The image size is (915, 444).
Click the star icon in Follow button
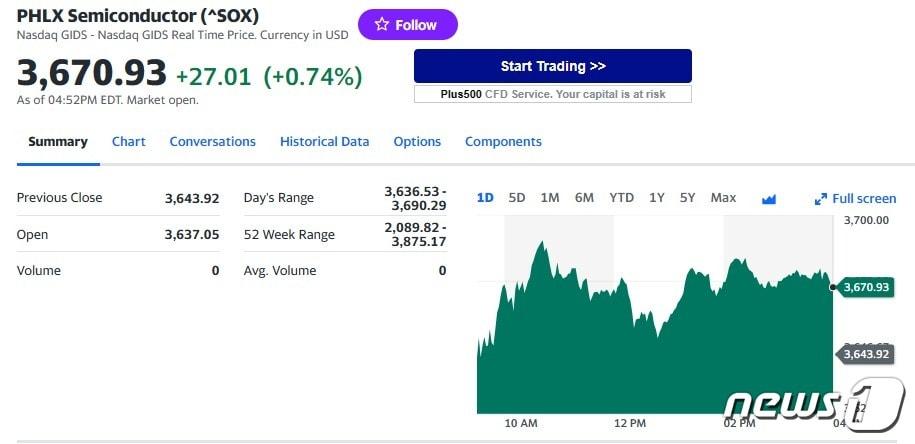381,25
